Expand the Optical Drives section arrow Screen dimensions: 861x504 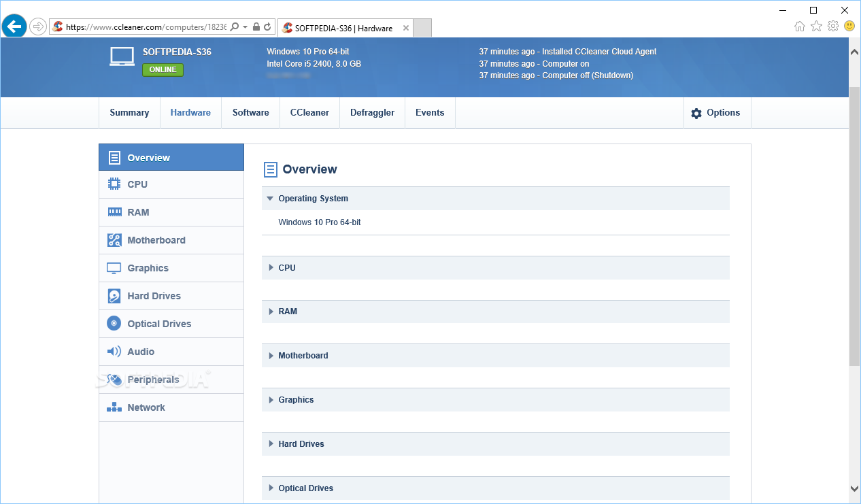[271, 488]
